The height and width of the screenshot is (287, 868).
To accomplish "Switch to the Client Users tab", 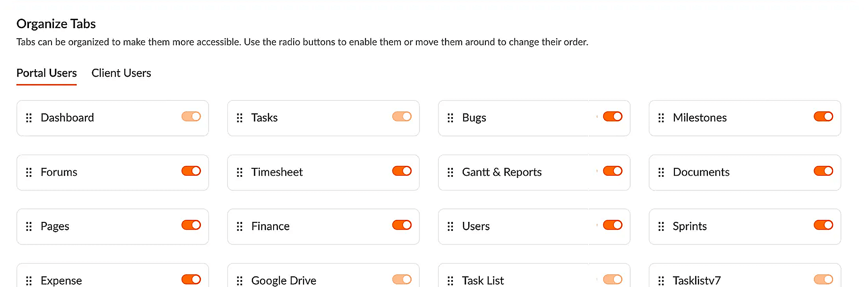I will tap(121, 73).
